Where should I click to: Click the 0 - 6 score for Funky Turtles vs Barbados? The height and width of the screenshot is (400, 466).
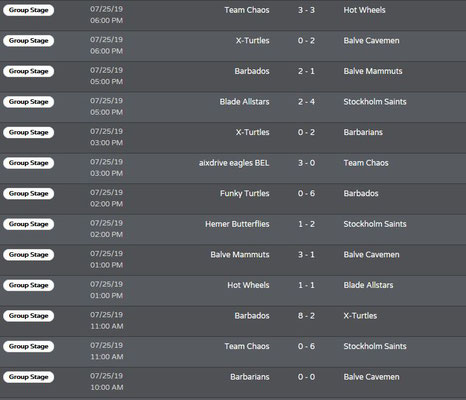coord(306,194)
